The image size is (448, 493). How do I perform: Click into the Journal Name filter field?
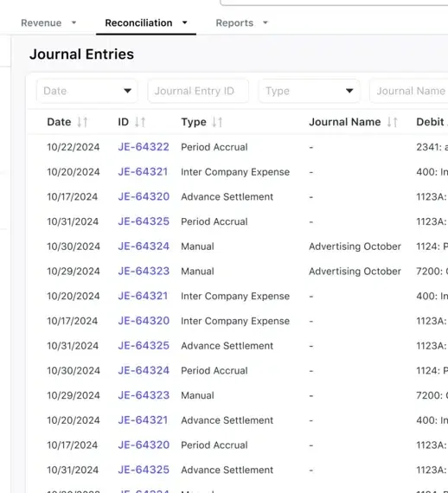[409, 91]
